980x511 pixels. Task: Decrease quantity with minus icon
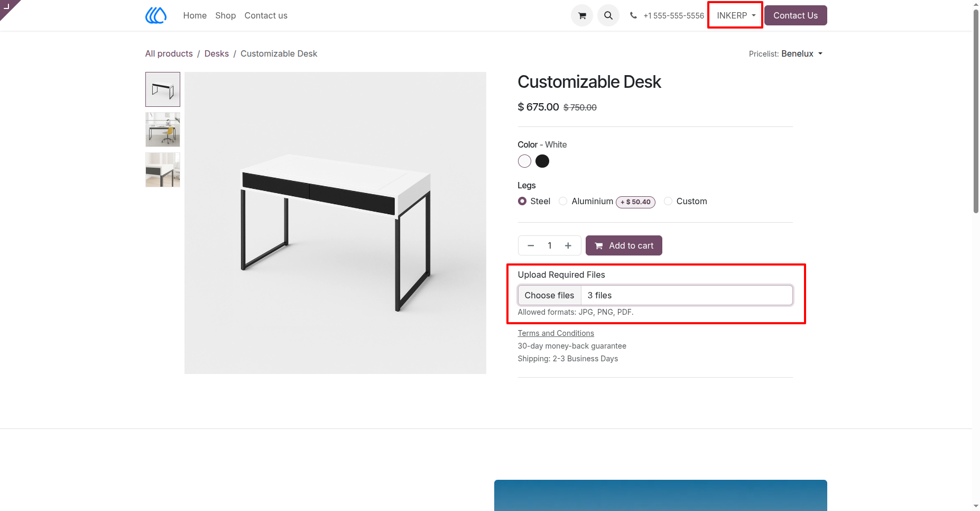[x=531, y=245]
